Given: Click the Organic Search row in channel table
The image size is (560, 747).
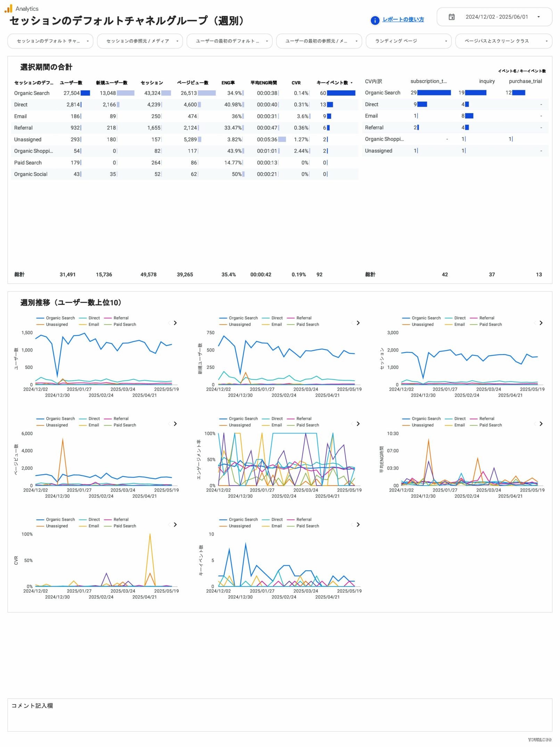Looking at the screenshot, I should [x=32, y=93].
